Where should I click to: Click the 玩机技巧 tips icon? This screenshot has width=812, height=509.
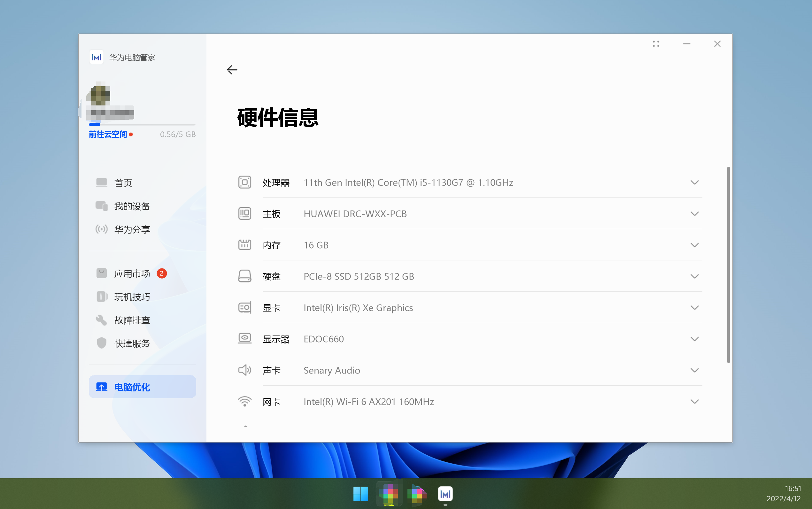pos(101,296)
